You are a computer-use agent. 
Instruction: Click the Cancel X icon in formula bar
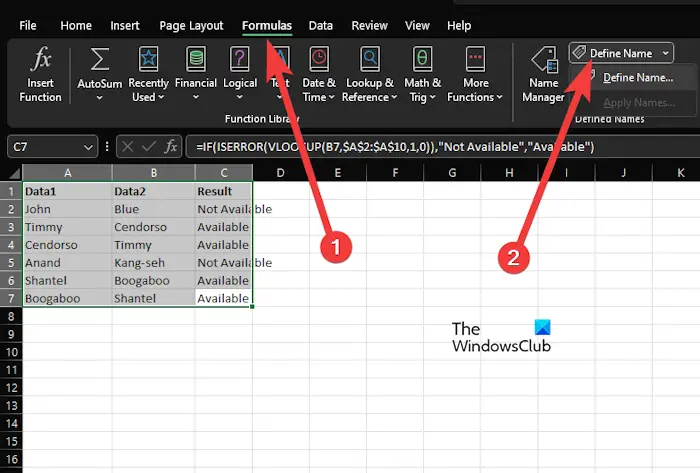[x=127, y=146]
